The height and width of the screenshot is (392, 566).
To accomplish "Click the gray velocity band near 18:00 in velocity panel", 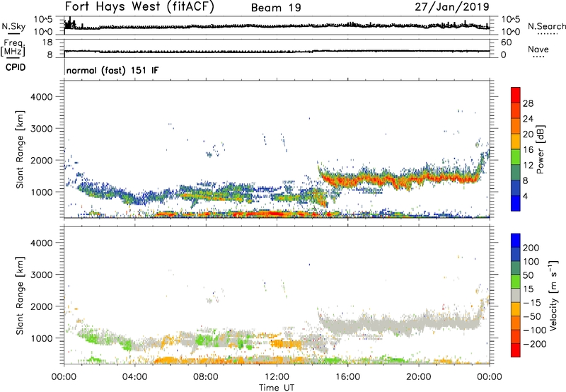I will 383,325.
